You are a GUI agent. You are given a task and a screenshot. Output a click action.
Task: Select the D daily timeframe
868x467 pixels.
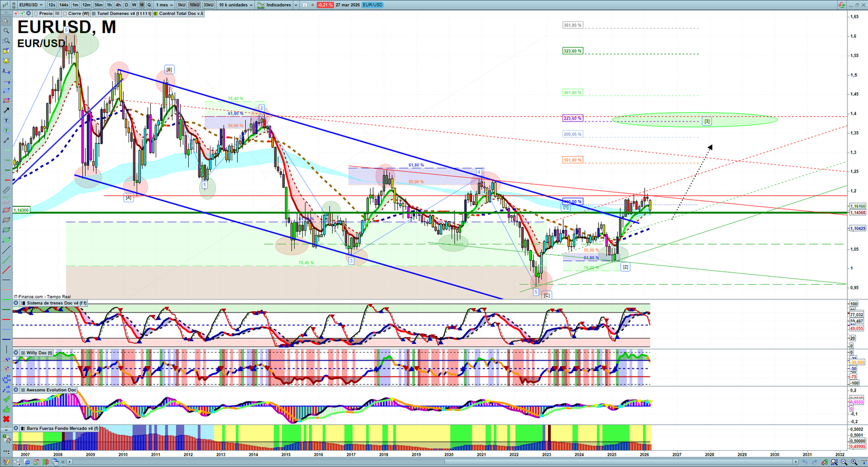click(126, 5)
